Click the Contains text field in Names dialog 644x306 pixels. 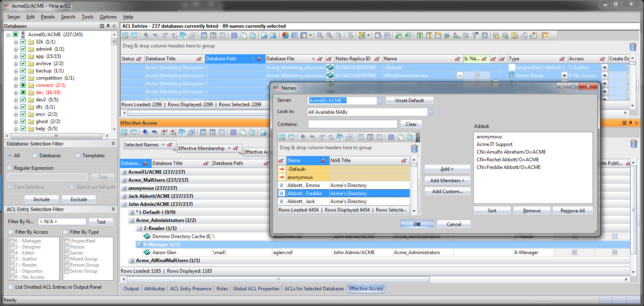[x=353, y=124]
